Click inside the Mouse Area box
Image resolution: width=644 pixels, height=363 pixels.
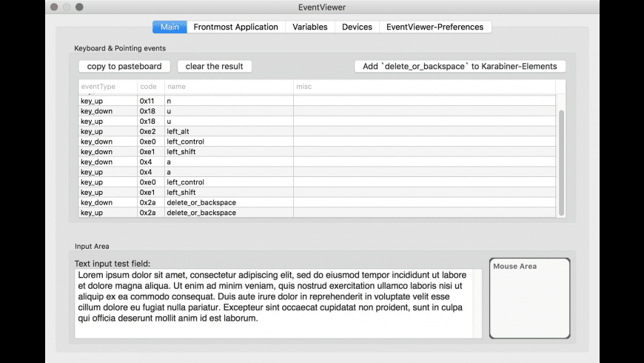tap(529, 298)
